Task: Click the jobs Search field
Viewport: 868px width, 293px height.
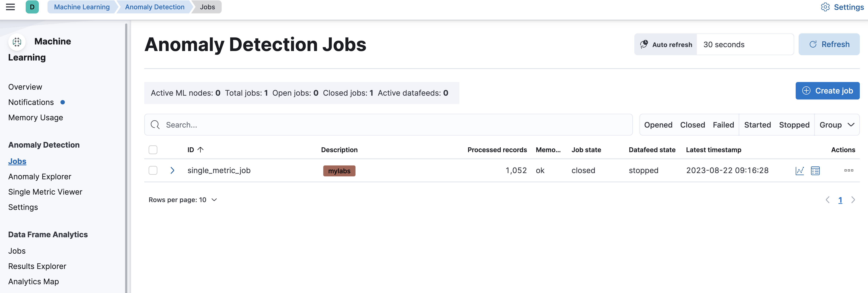Action: [x=388, y=125]
